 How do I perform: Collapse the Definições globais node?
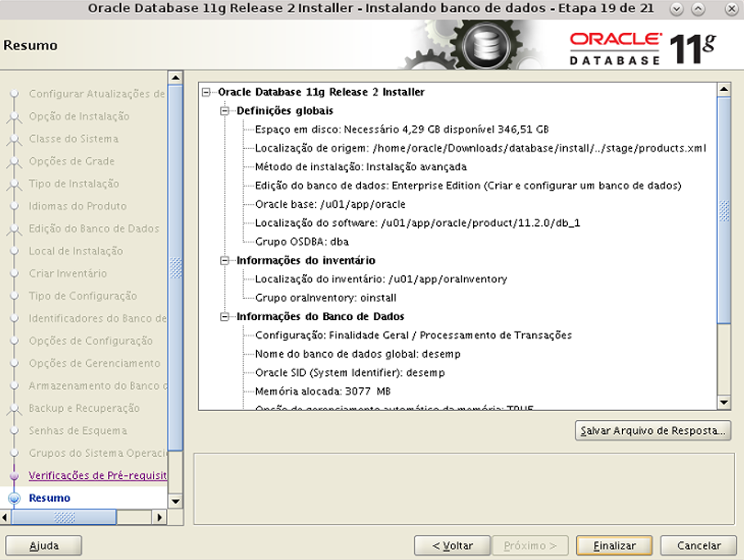click(x=224, y=111)
